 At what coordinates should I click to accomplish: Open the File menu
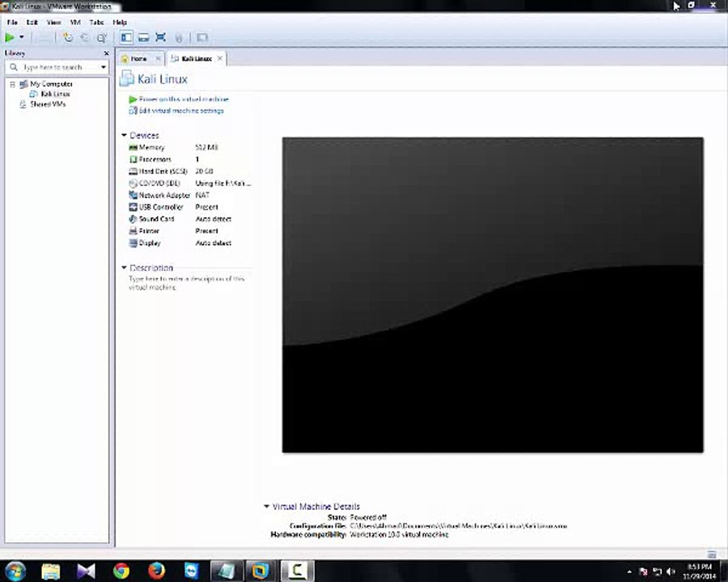tap(12, 23)
